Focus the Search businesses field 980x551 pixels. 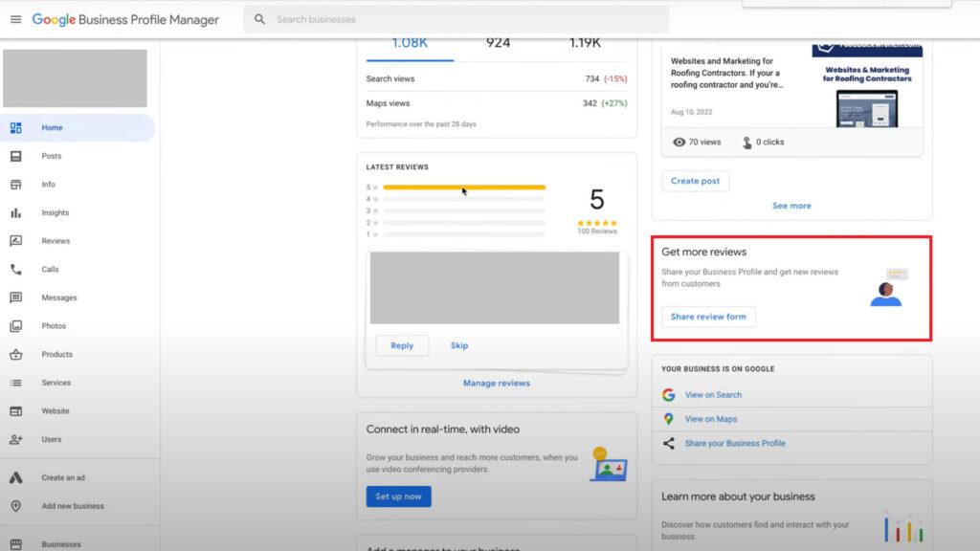tap(457, 19)
